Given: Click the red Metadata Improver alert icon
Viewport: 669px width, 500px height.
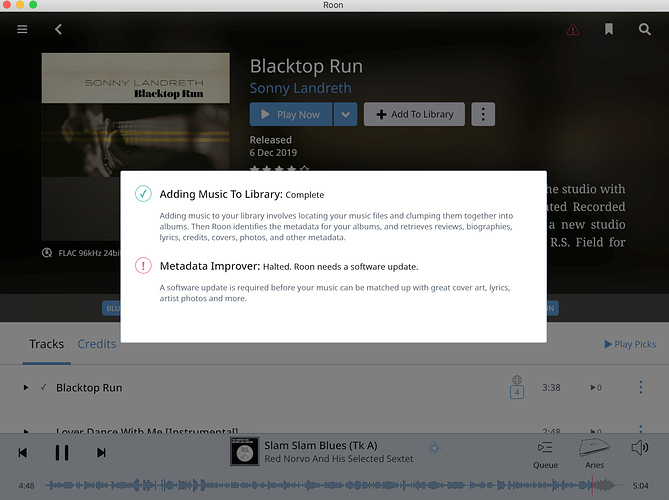Looking at the screenshot, I should [x=143, y=265].
